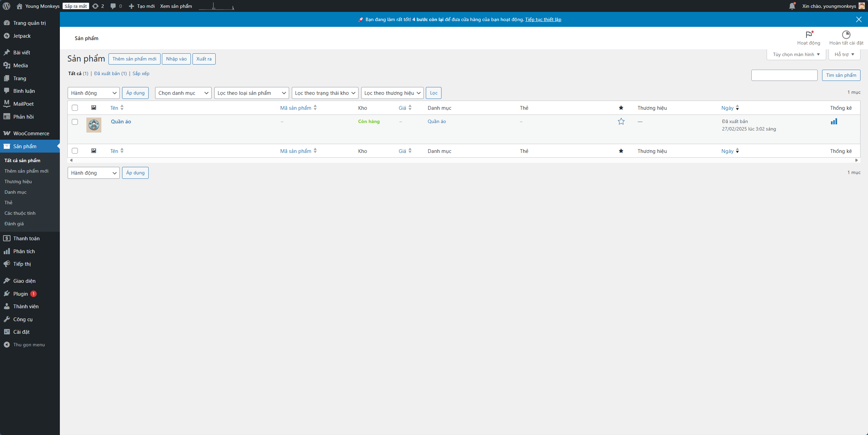Screen dimensions: 868x435
Task: Tick select-all checkbox in table footer
Action: pos(75,151)
